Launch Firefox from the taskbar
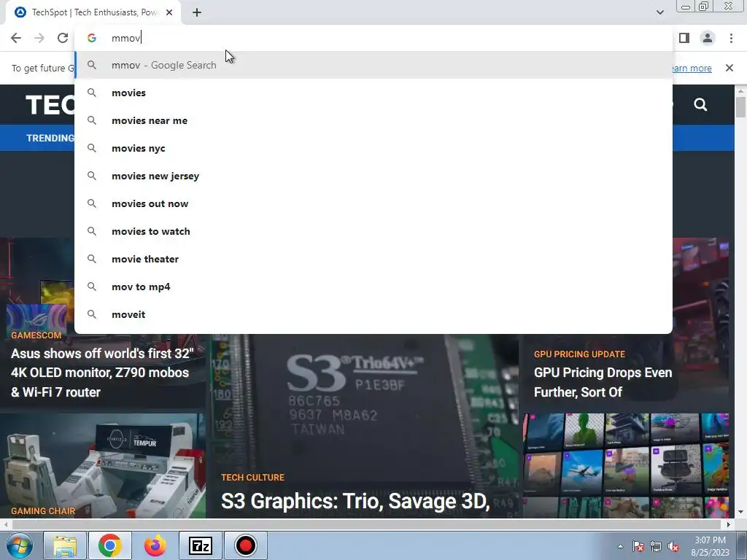Image resolution: width=747 pixels, height=560 pixels. (155, 545)
